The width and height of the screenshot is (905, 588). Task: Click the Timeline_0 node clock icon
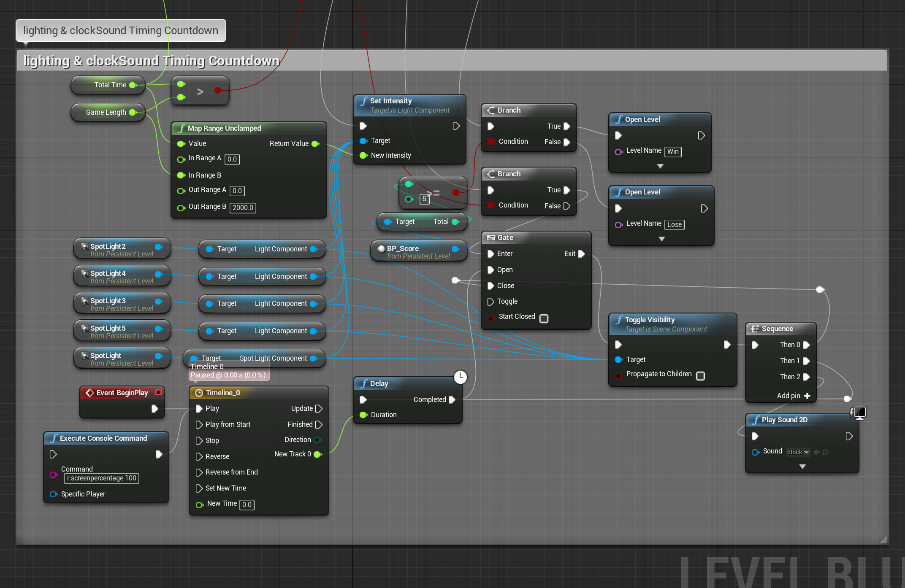click(x=199, y=393)
